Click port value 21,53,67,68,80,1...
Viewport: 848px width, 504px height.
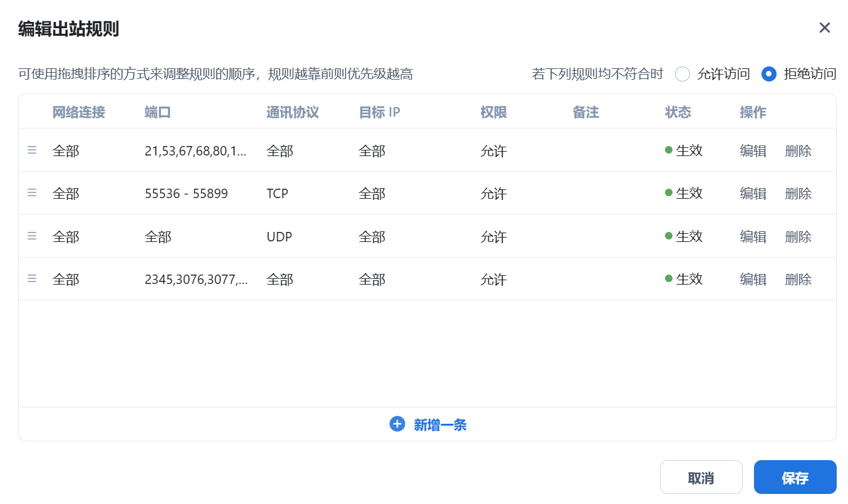coord(196,150)
